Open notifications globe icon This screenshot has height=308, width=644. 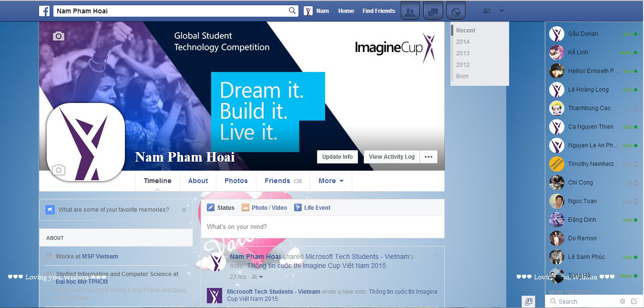[x=456, y=11]
